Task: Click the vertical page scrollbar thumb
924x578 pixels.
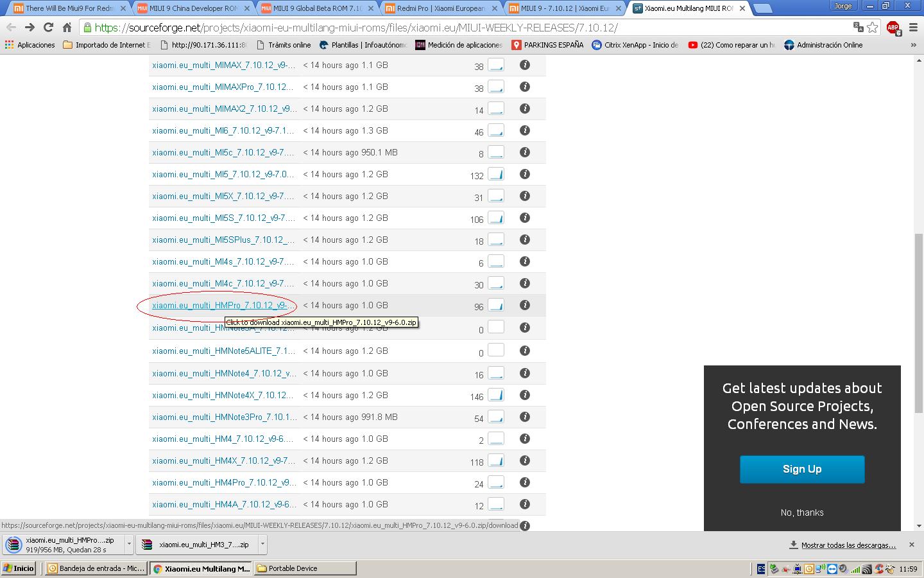Action: click(918, 324)
